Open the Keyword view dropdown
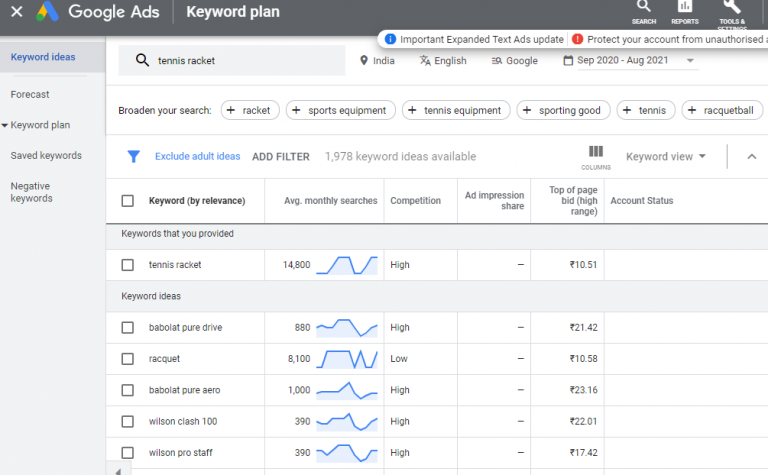 tap(666, 157)
